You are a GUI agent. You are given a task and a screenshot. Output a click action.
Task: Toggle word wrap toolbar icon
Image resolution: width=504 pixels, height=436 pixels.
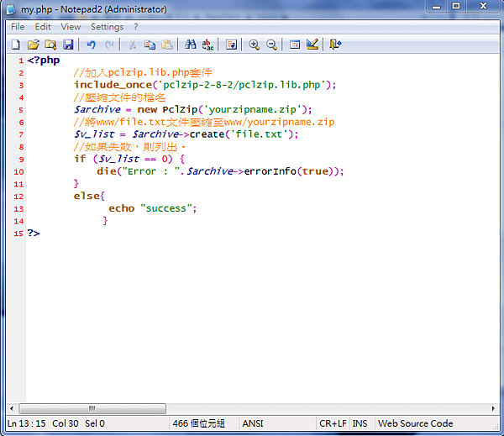click(x=231, y=45)
